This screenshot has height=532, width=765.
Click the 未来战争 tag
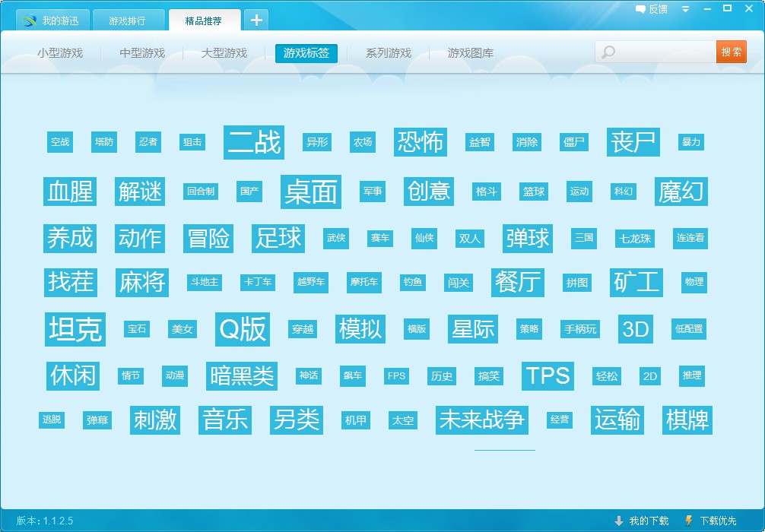(482, 420)
